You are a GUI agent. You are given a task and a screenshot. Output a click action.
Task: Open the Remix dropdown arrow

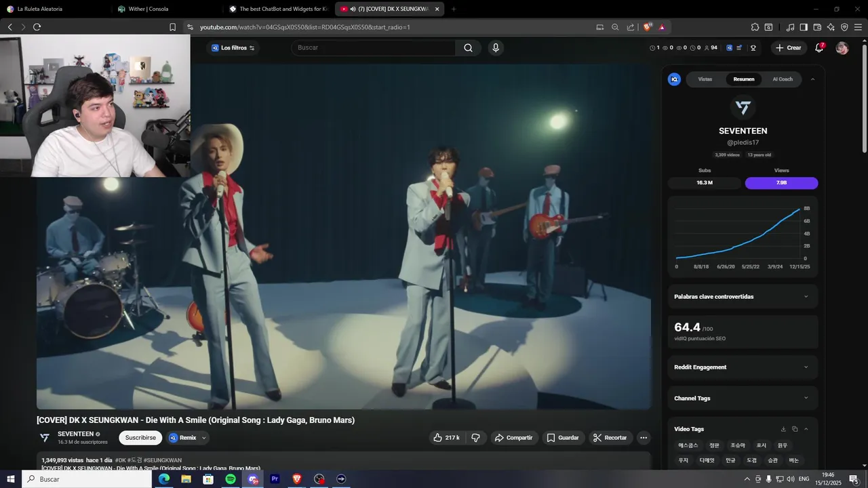click(x=203, y=438)
